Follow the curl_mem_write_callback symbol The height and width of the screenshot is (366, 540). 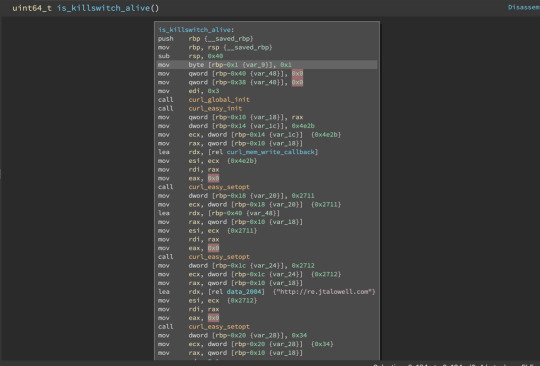tap(271, 152)
